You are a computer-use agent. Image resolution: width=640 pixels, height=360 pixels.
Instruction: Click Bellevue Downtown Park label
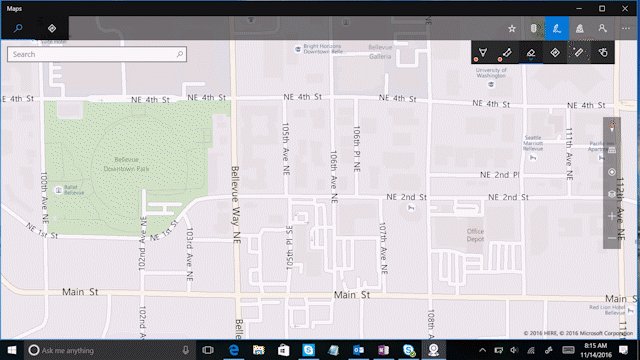coord(127,164)
